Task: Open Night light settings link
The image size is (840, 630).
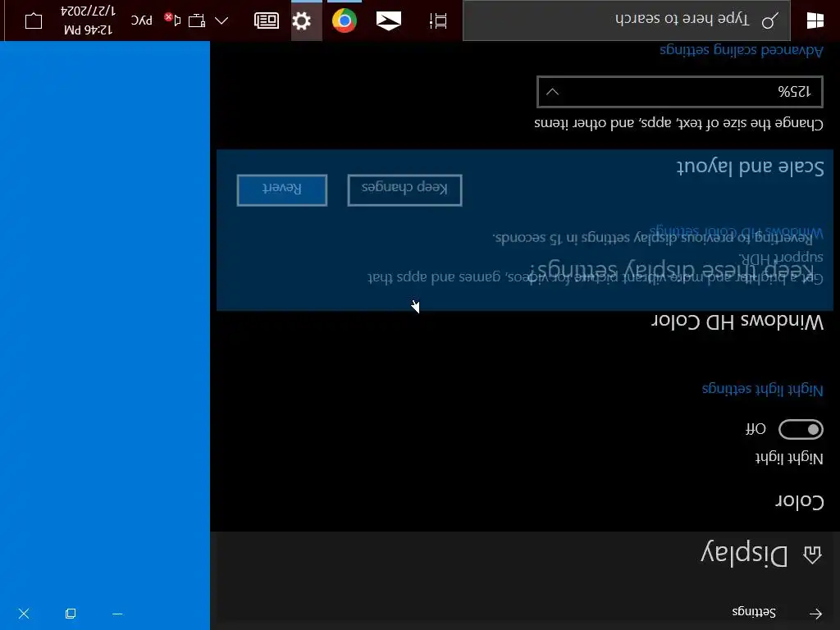Action: [762, 390]
